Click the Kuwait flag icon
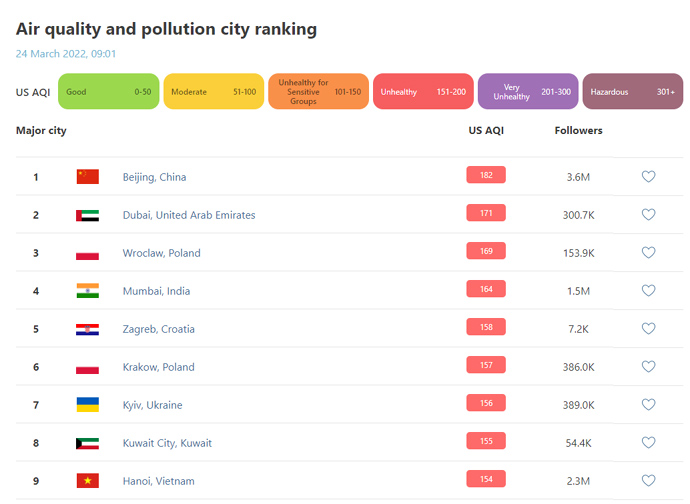This screenshot has height=504, width=690. point(88,443)
